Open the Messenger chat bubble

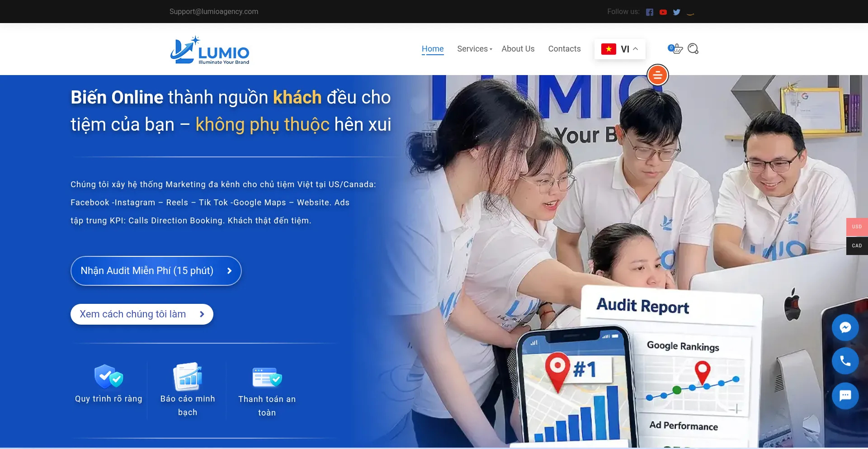pyautogui.click(x=845, y=327)
